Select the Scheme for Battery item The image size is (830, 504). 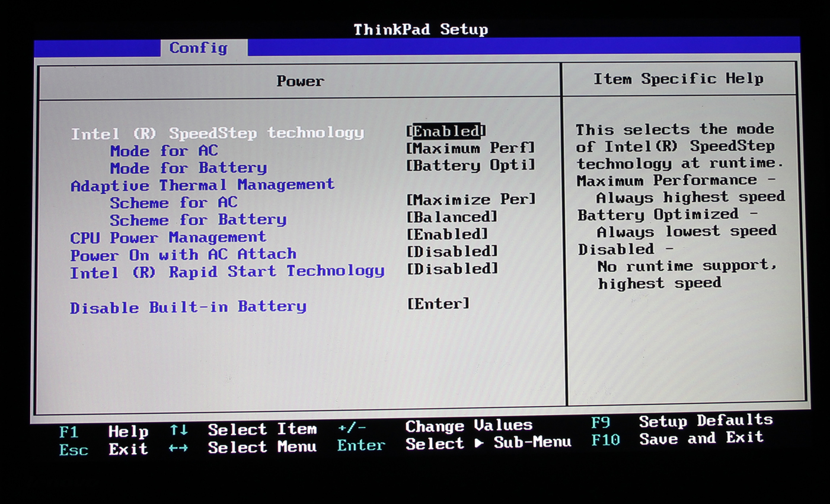pos(198,220)
